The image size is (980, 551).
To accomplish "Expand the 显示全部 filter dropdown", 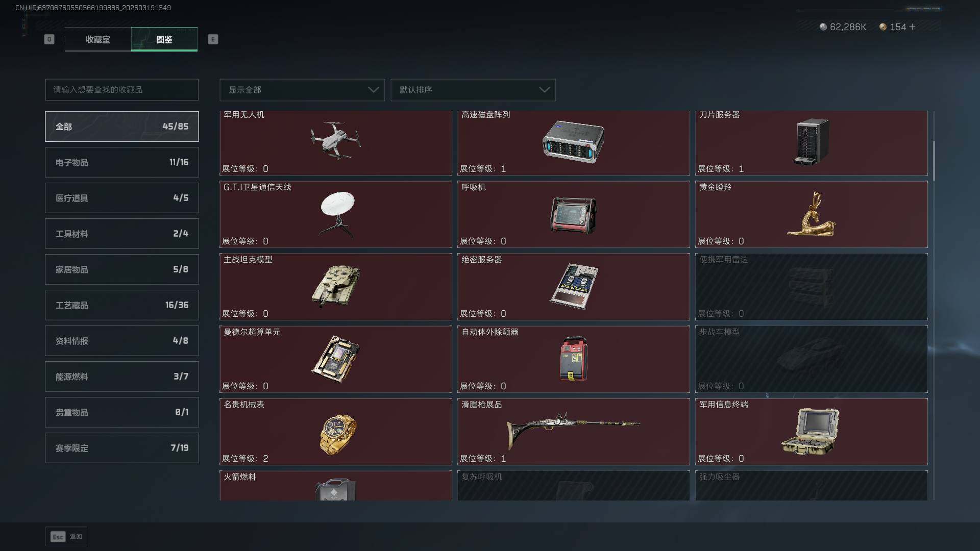I will click(x=302, y=90).
